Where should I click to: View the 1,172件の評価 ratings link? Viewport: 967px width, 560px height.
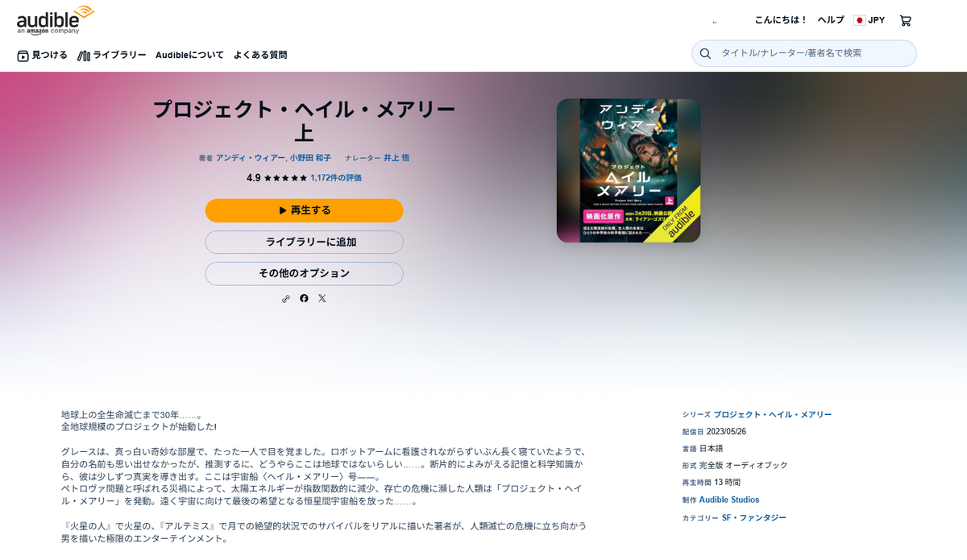[336, 178]
